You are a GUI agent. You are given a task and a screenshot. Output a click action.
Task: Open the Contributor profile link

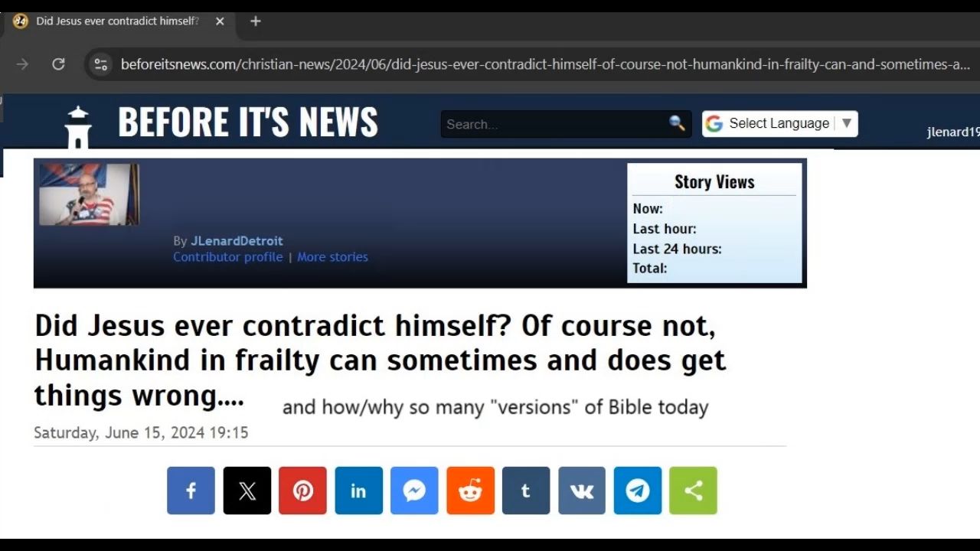point(228,257)
